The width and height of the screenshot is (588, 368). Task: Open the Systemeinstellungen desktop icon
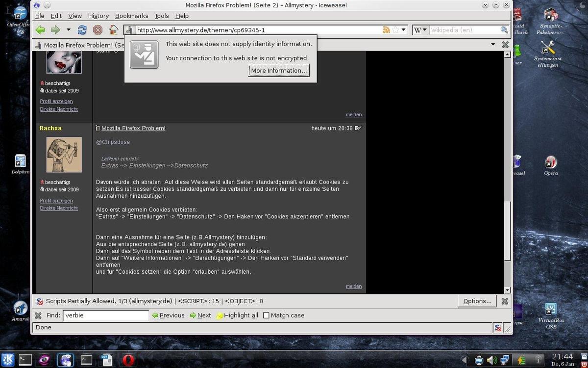(x=548, y=54)
